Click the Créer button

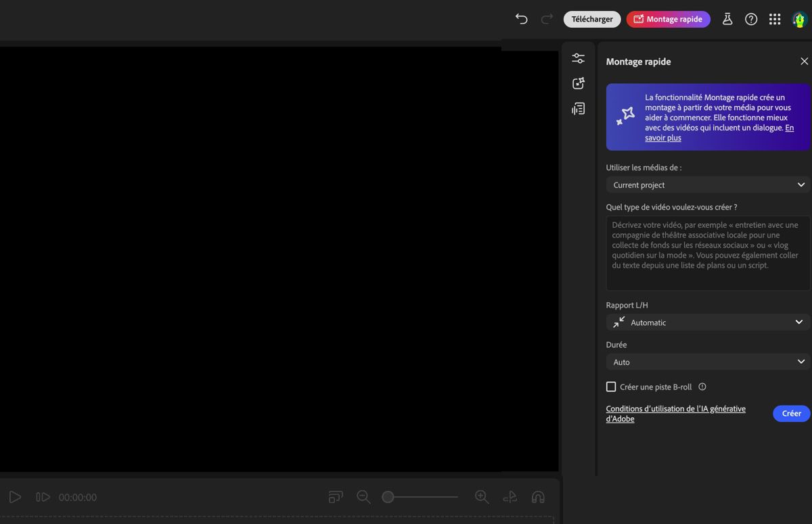(x=791, y=413)
